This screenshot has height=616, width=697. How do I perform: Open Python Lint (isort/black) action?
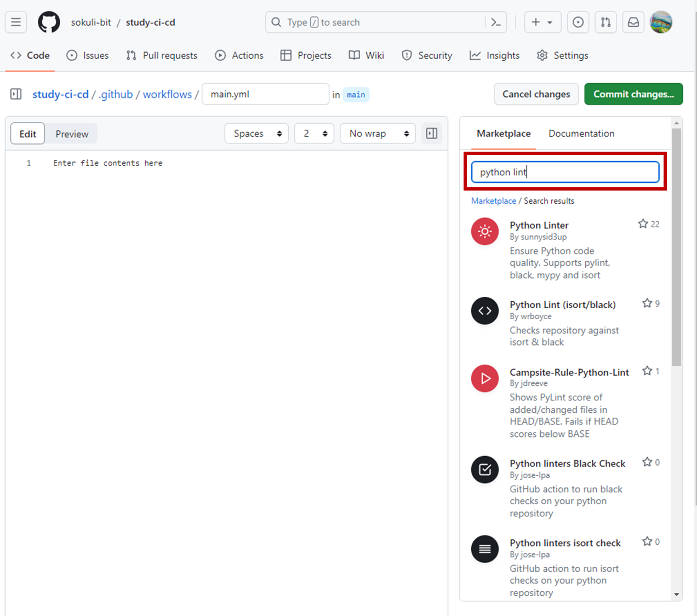(x=563, y=304)
